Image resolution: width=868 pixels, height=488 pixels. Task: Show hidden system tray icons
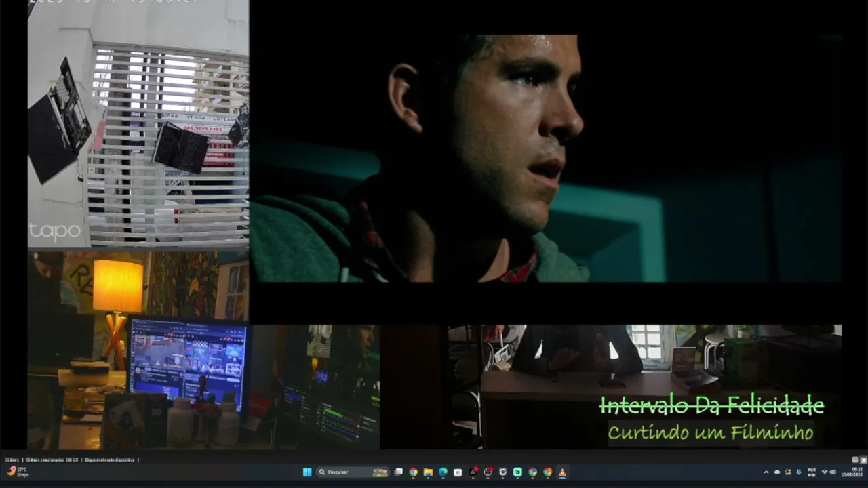coord(766,472)
